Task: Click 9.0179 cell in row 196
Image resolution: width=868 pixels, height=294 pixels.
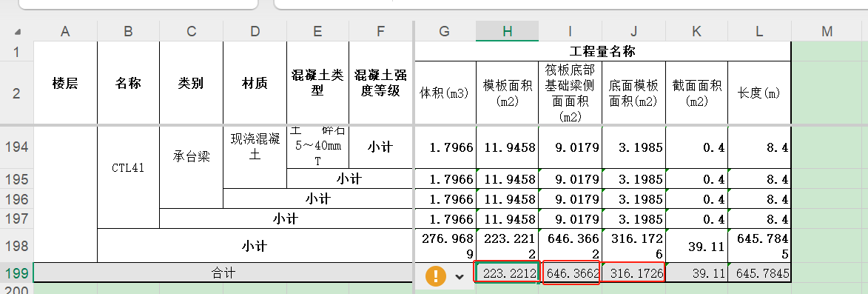Action: click(571, 198)
